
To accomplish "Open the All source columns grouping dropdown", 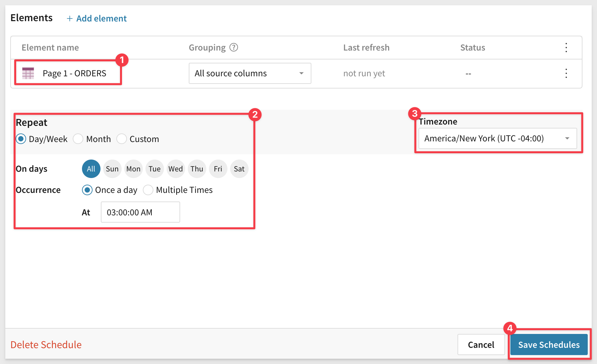I will (x=250, y=73).
